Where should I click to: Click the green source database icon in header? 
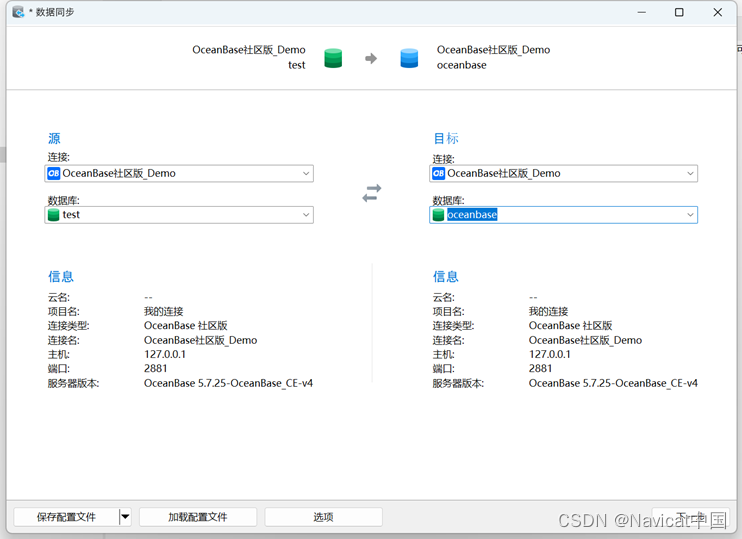(333, 58)
